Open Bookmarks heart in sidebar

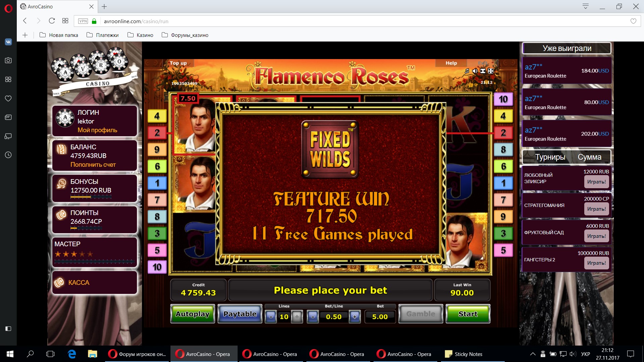(x=8, y=98)
